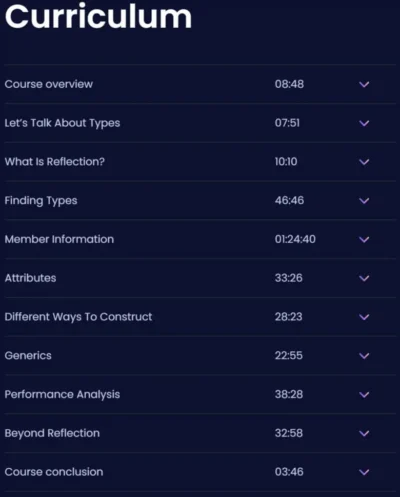The image size is (400, 497).
Task: Click the 01:24:40 duration label
Action: 295,239
